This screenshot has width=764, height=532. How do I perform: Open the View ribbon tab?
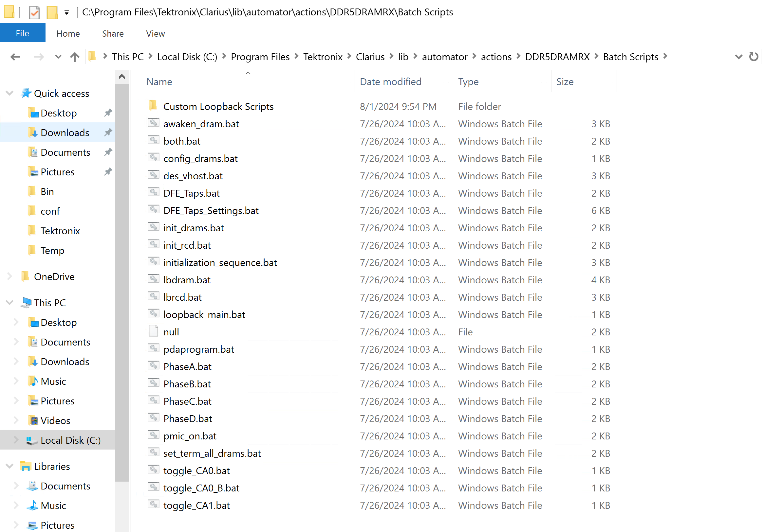(x=155, y=34)
